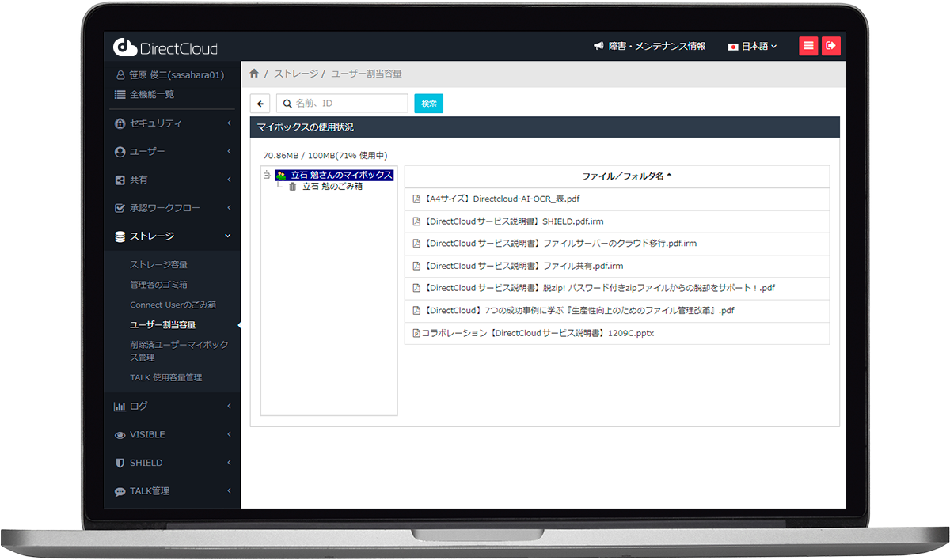Click the file icon for SHIELD.pdf.irm
The width and height of the screenshot is (950, 560).
(417, 221)
